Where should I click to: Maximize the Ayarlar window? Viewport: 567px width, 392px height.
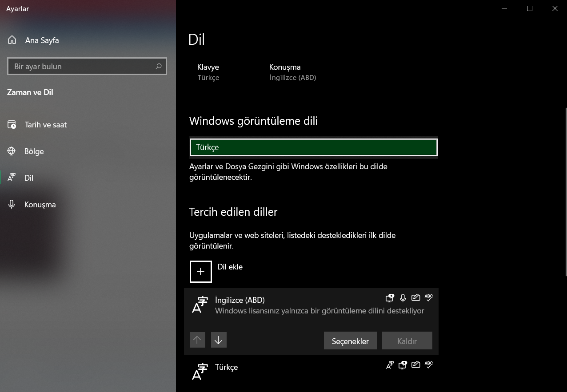coord(530,8)
